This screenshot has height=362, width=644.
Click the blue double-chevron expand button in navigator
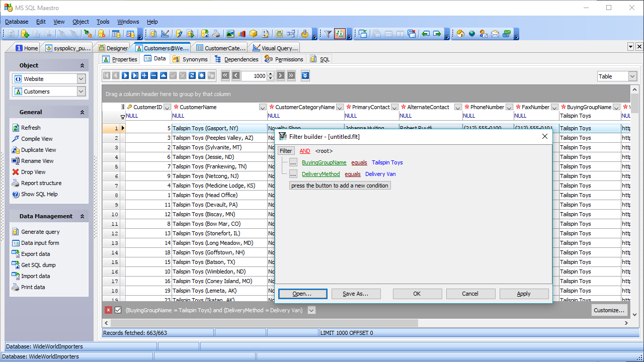pos(305,75)
